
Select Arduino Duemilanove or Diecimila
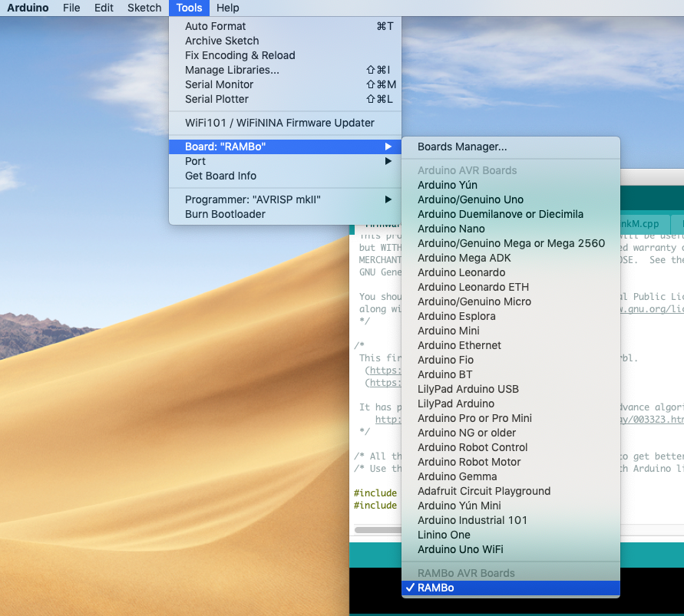(511, 214)
